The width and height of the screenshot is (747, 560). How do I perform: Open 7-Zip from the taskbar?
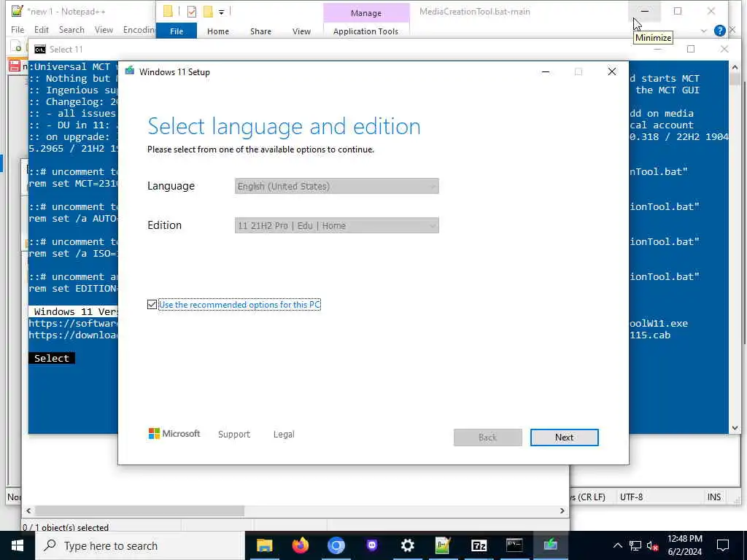tap(479, 545)
